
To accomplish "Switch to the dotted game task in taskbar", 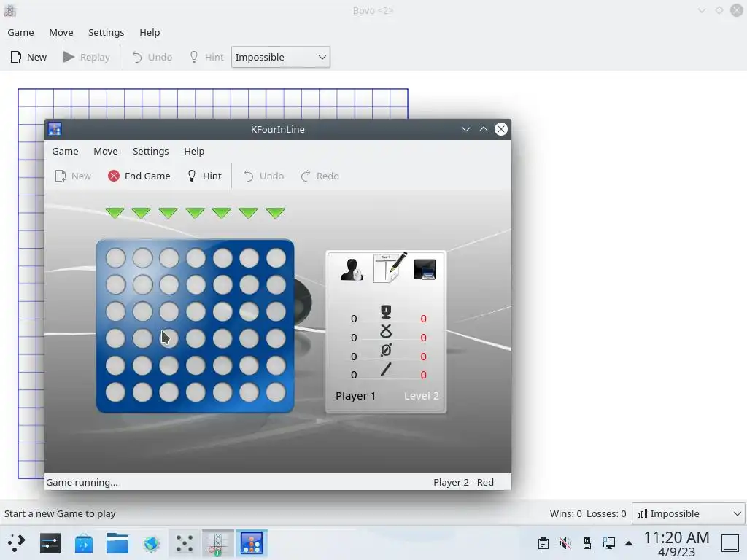I will coord(185,542).
